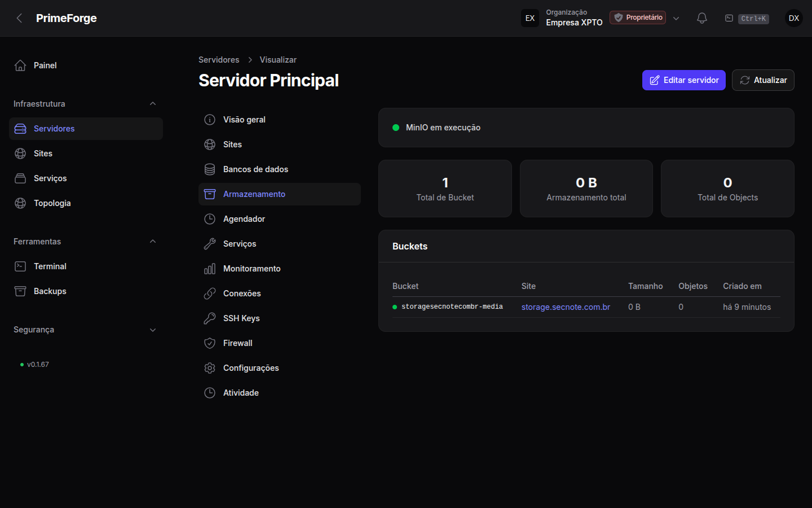Click the Tamanho column header
Image resolution: width=812 pixels, height=508 pixels.
tap(646, 286)
